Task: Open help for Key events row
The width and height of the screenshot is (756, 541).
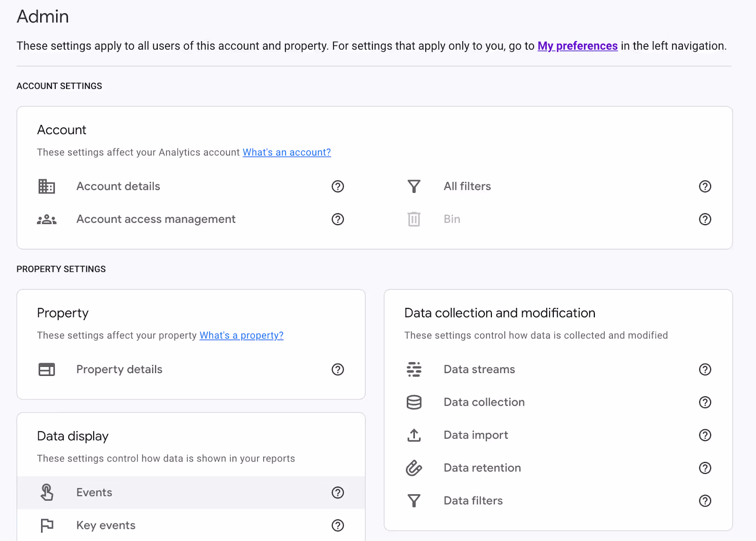Action: coord(338,525)
